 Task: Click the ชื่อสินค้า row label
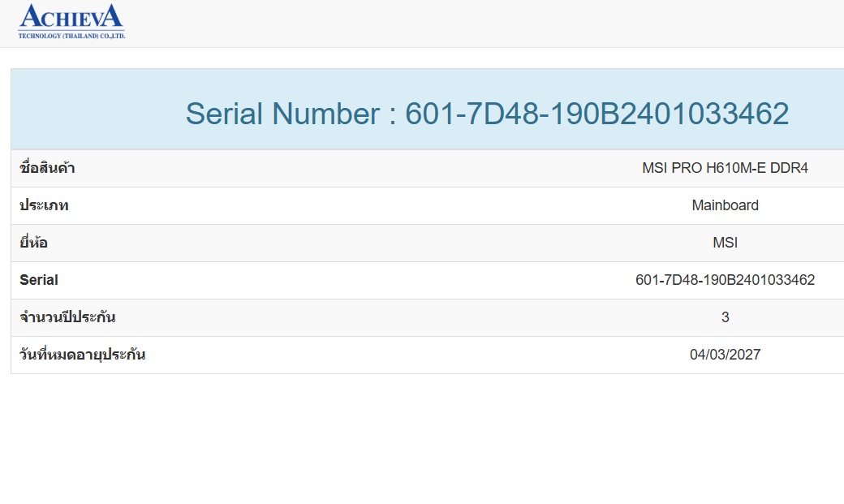pyautogui.click(x=47, y=168)
